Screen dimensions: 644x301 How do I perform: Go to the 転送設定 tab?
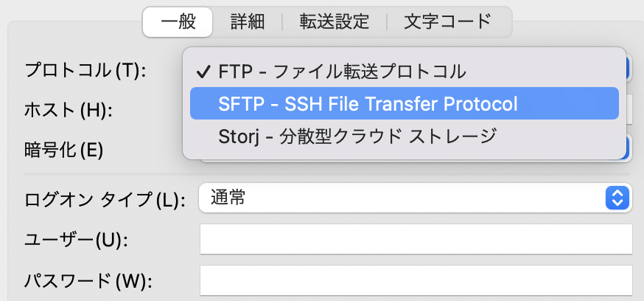[335, 22]
